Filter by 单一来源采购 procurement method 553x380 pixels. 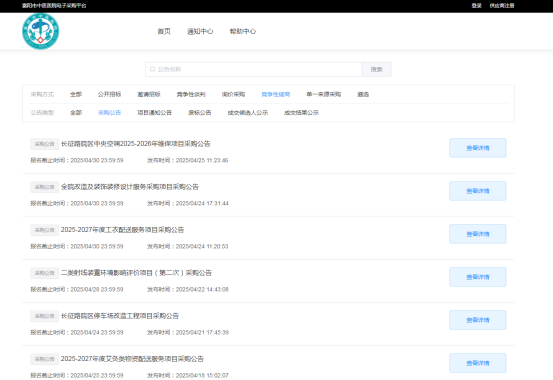(x=323, y=94)
